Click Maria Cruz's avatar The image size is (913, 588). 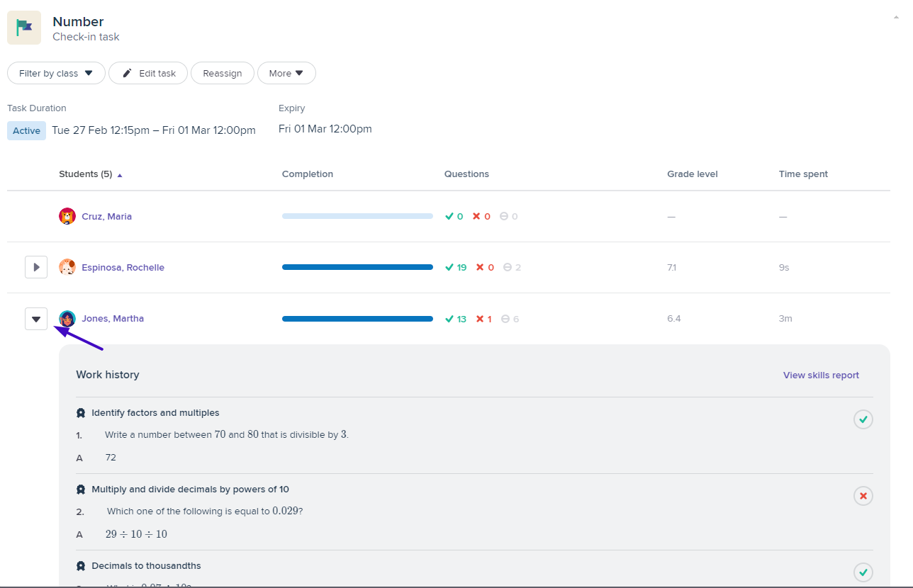point(67,216)
